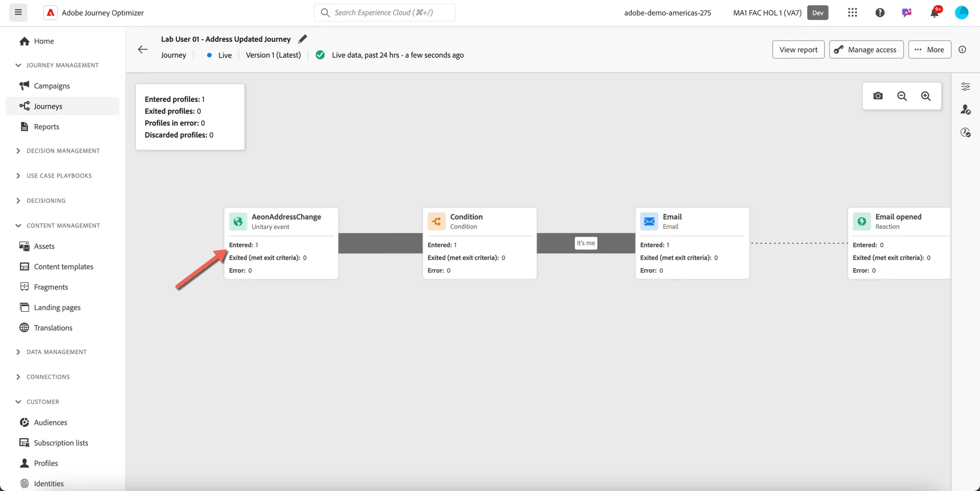The image size is (980, 491).
Task: Zoom in on the journey canvas
Action: 926,96
